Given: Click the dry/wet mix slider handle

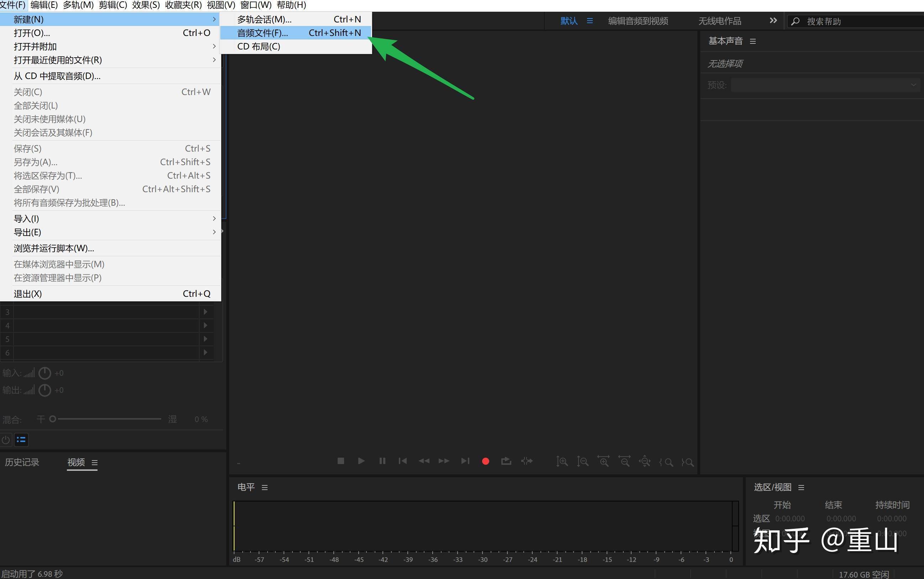Looking at the screenshot, I should (53, 419).
